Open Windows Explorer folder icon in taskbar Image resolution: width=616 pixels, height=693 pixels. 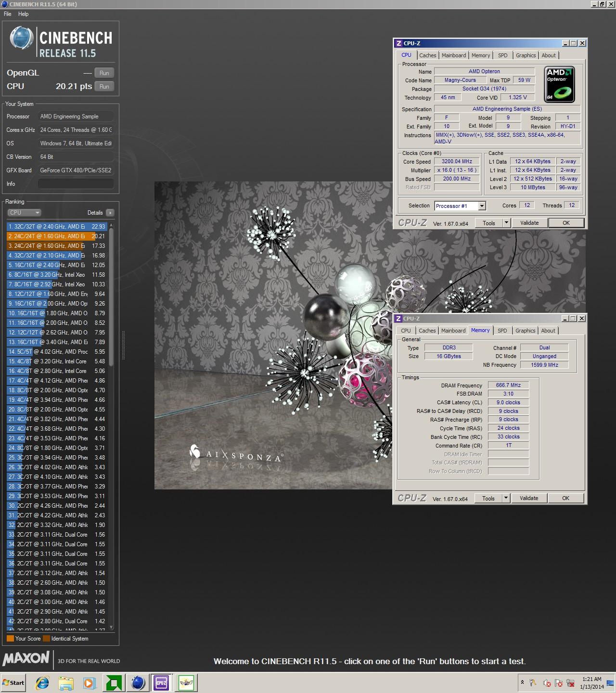66,682
